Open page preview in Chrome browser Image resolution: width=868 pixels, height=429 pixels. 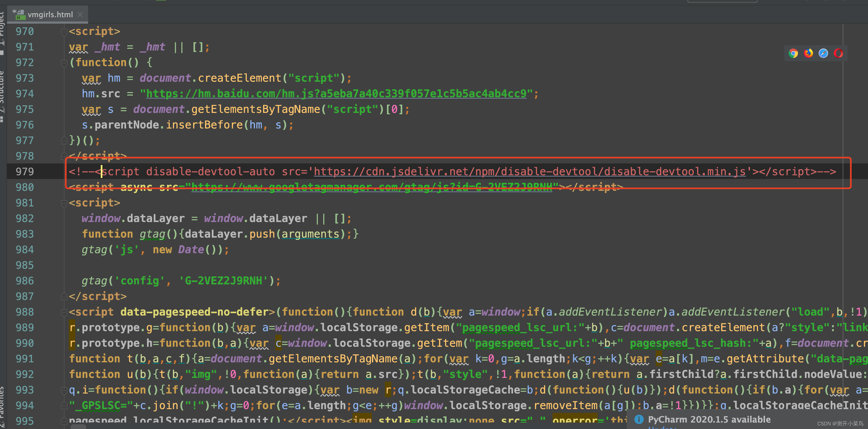click(x=793, y=53)
